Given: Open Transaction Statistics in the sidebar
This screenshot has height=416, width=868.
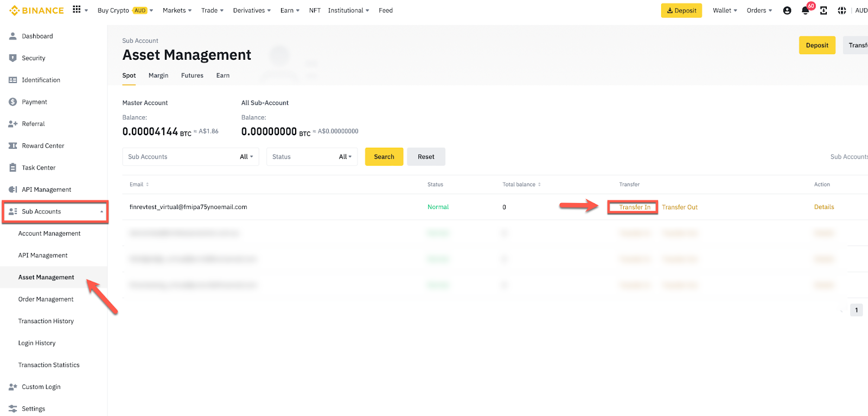Looking at the screenshot, I should click(49, 365).
